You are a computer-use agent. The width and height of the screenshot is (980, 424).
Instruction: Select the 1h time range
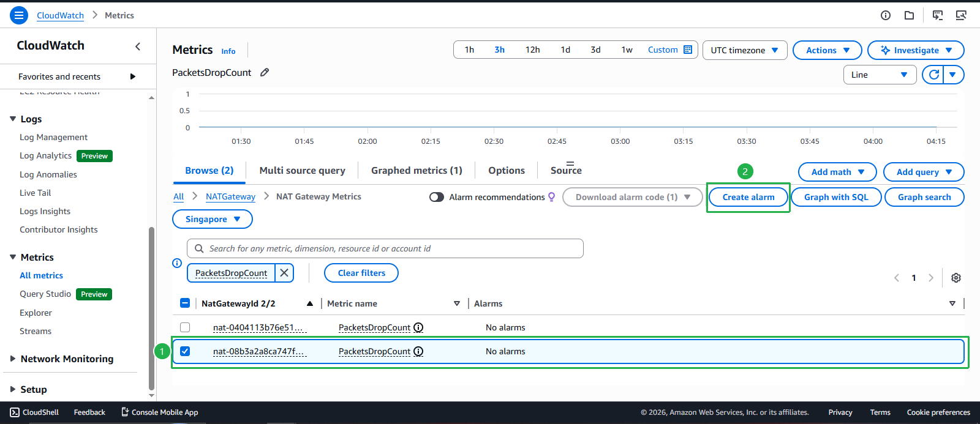(469, 50)
